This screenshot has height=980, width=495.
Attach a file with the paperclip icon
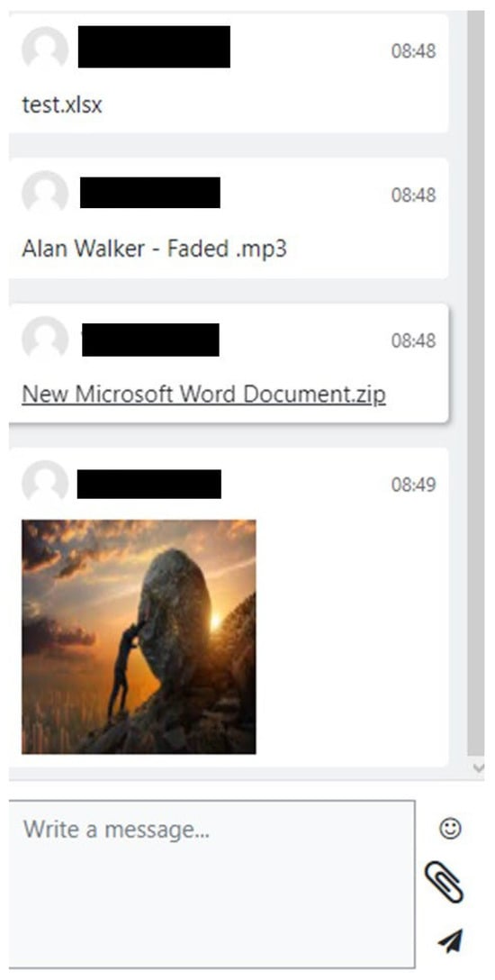(x=444, y=882)
